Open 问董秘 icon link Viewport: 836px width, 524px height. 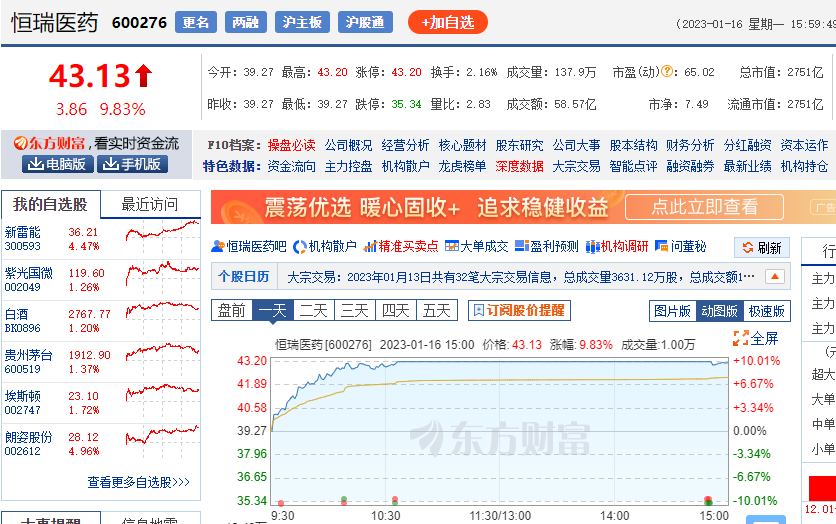coord(680,246)
